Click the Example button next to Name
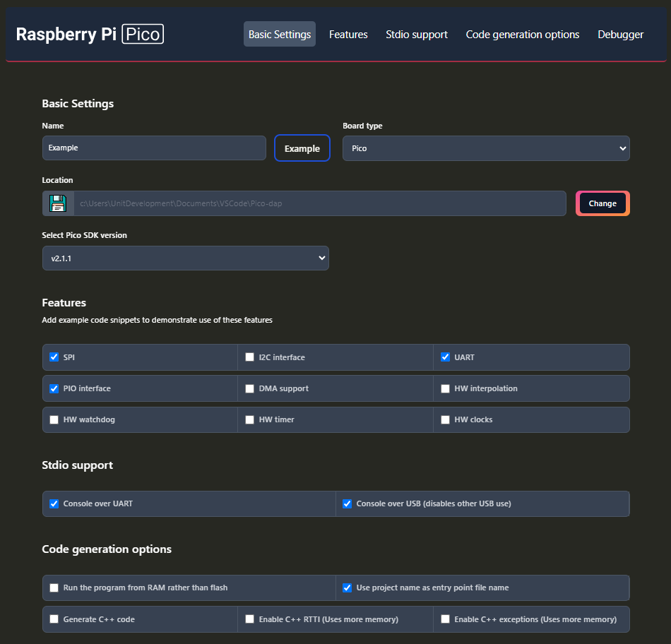The width and height of the screenshot is (671, 644). (x=302, y=148)
